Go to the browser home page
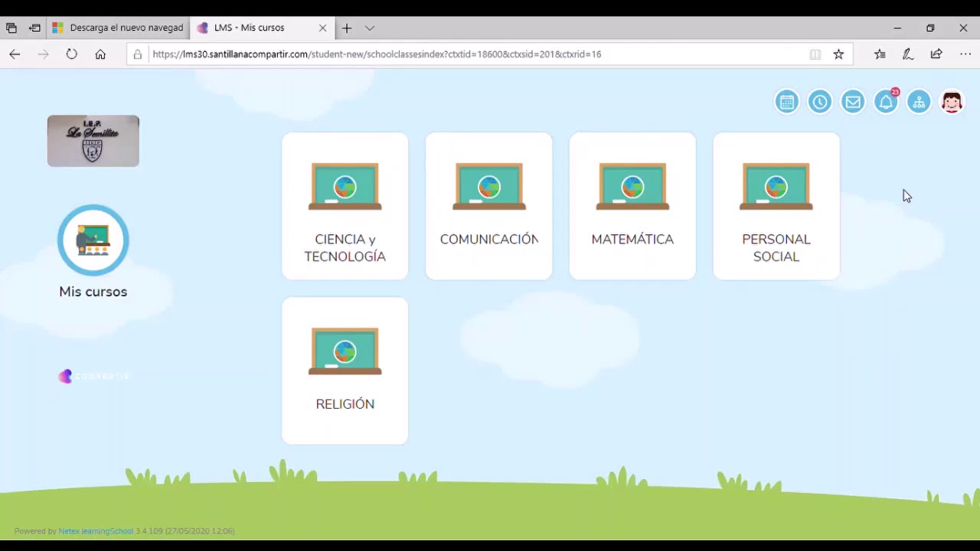980x551 pixels. point(100,54)
